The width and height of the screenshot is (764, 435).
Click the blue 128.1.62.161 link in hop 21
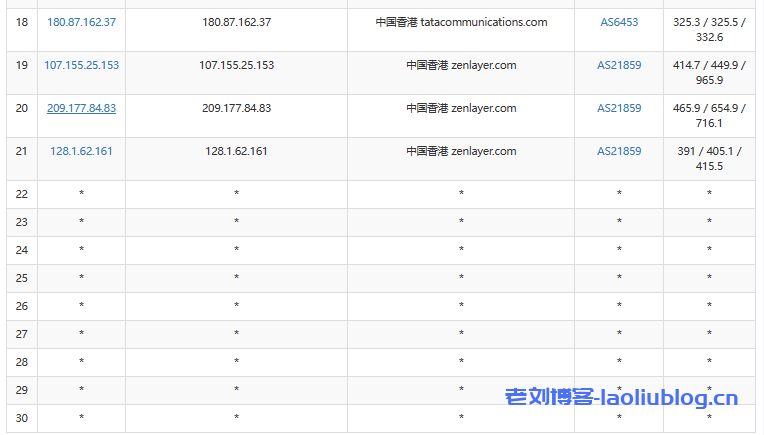pyautogui.click(x=81, y=151)
